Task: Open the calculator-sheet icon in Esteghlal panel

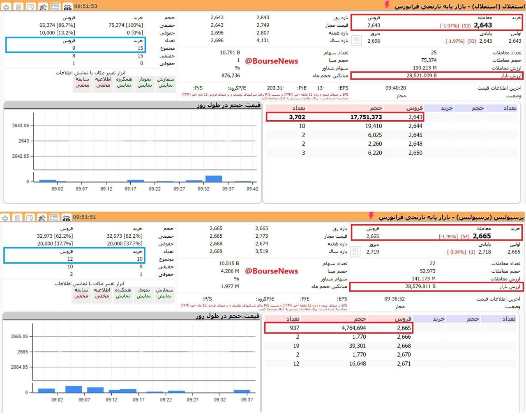Action: click(18, 7)
